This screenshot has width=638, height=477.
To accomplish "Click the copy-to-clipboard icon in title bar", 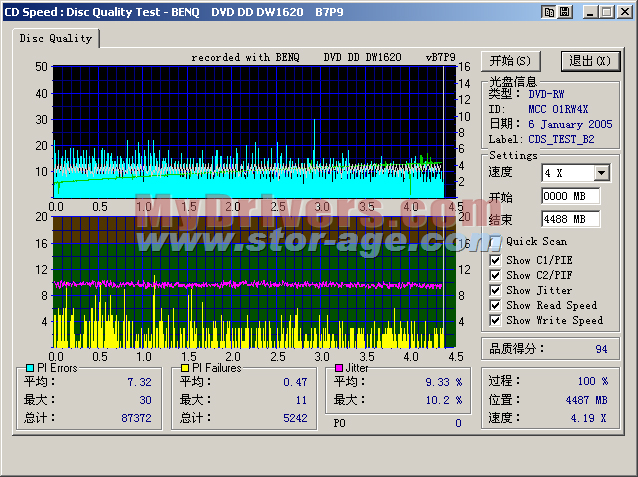I will pos(549,12).
